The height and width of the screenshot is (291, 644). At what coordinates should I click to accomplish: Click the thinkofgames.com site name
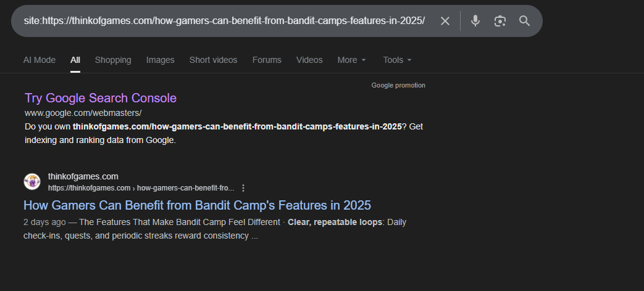(x=83, y=177)
